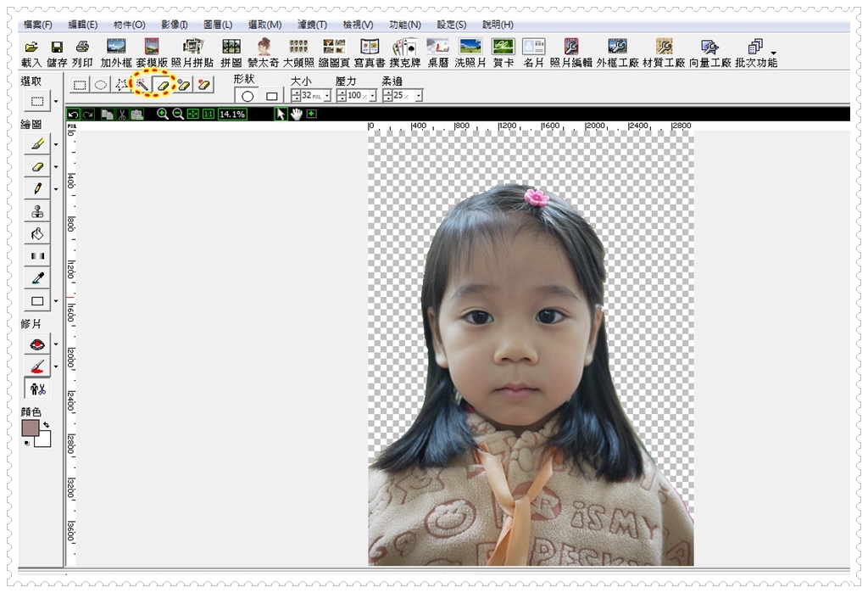The width and height of the screenshot is (868, 593).
Task: Expand the rectangle shape tool dropdown arrow
Action: click(55, 301)
